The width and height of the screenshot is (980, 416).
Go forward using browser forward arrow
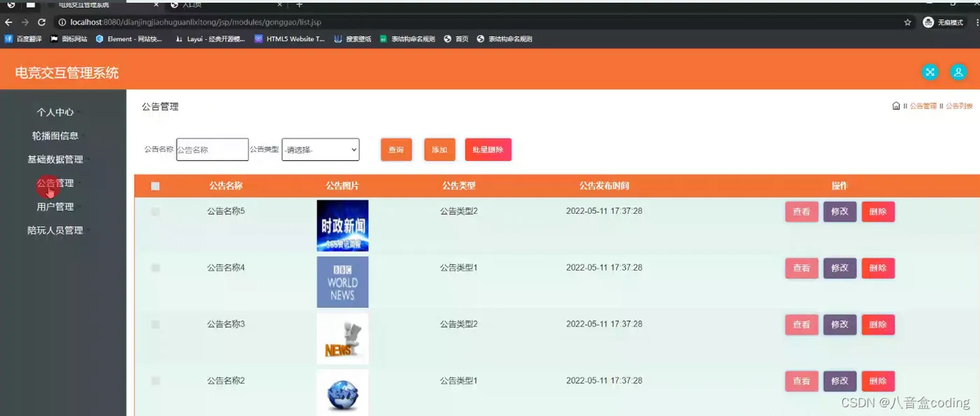point(25,22)
